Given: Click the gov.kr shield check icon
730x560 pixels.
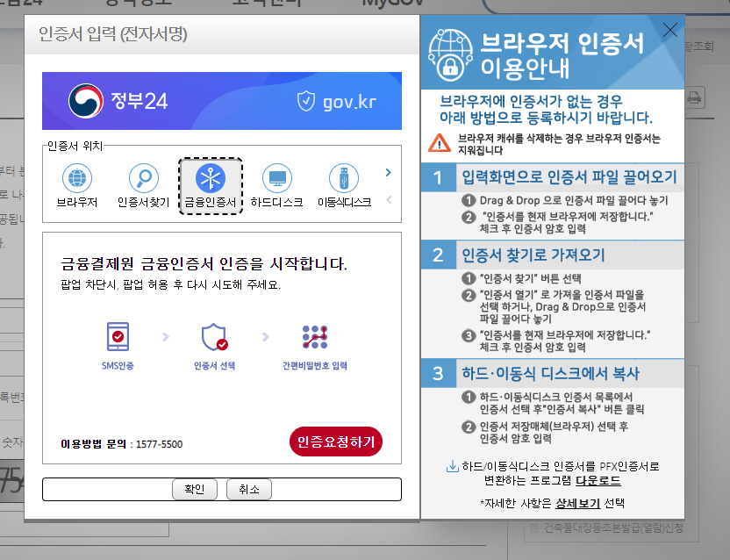Looking at the screenshot, I should 306,101.
